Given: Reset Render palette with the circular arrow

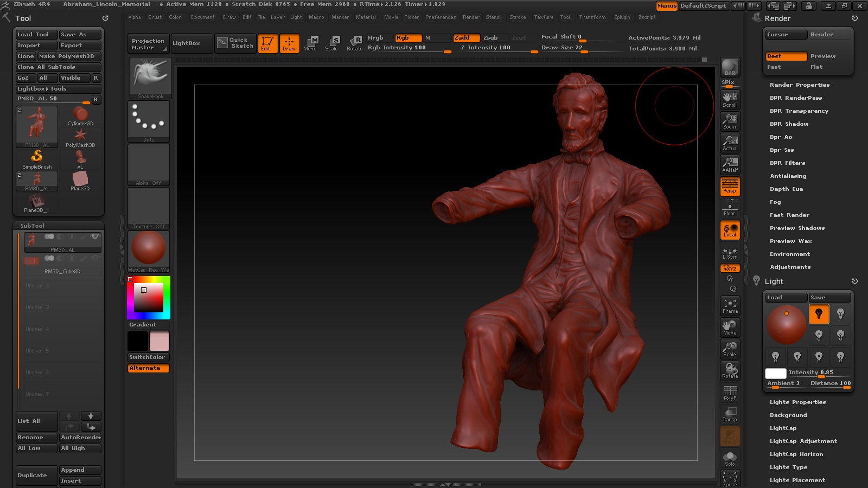Looking at the screenshot, I should (854, 18).
